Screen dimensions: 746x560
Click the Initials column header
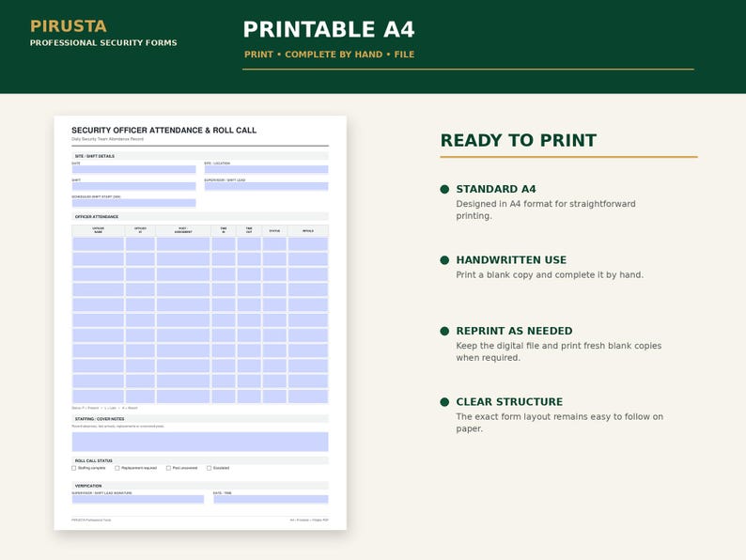tap(308, 230)
